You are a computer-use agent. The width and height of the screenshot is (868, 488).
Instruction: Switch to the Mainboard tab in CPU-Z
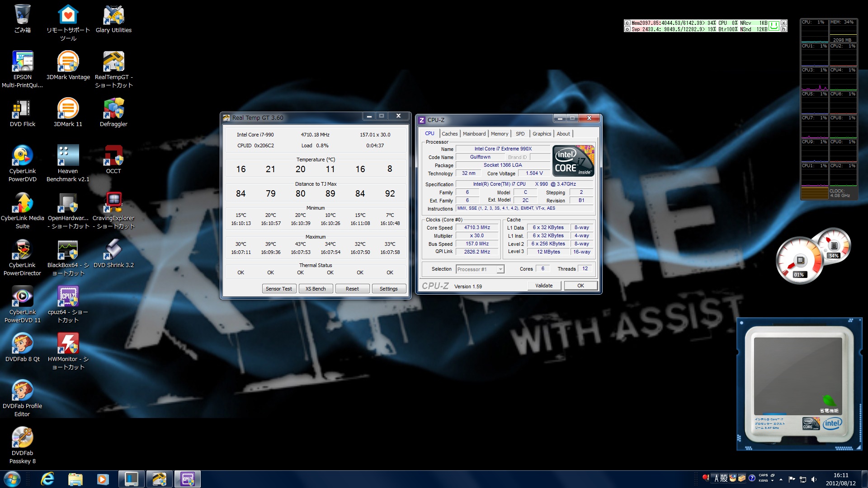coord(474,134)
